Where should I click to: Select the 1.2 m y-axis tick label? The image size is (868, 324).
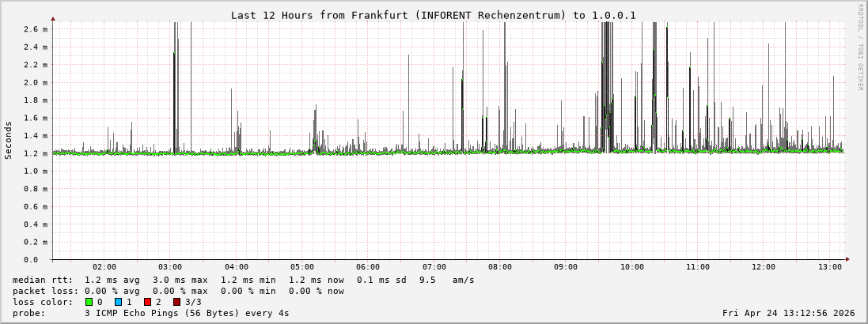pos(35,153)
